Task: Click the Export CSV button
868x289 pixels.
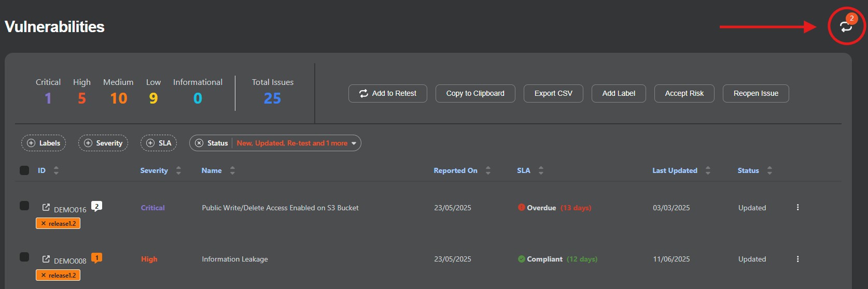Action: click(553, 93)
